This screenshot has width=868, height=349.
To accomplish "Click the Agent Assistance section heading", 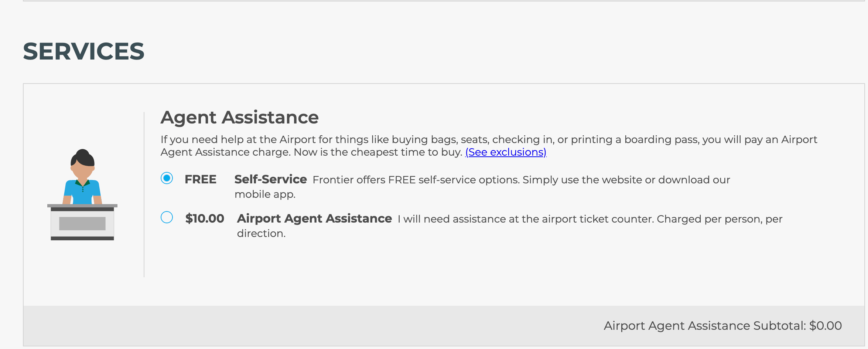I will (x=239, y=117).
